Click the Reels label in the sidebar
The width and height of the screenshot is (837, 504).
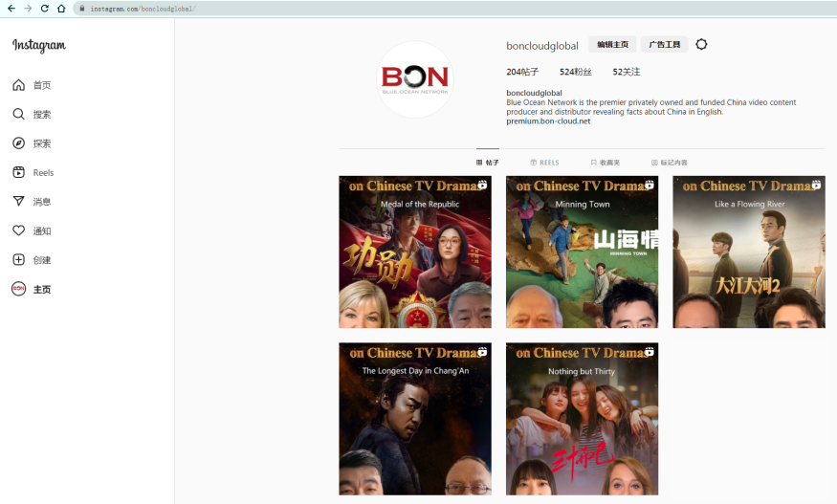(43, 172)
